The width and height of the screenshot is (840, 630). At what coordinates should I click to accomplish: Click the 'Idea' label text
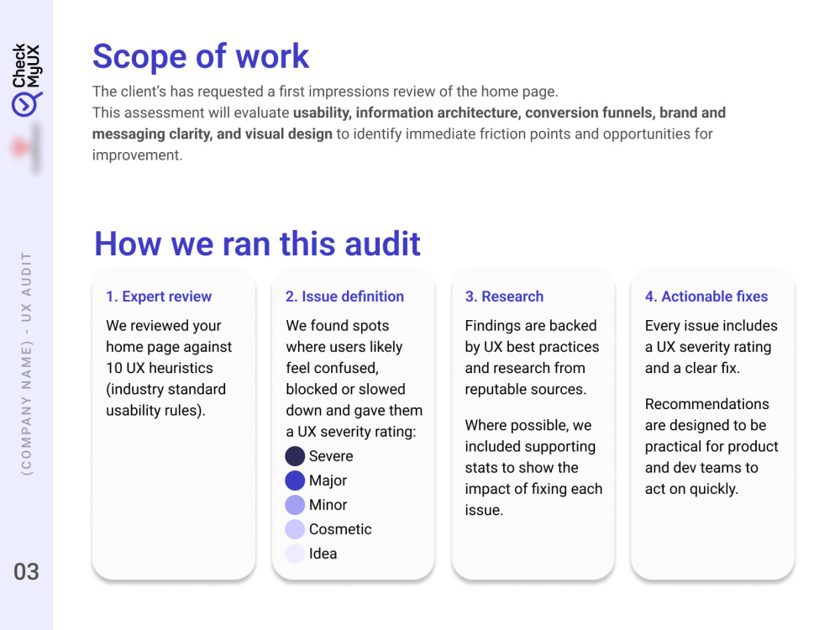click(323, 554)
